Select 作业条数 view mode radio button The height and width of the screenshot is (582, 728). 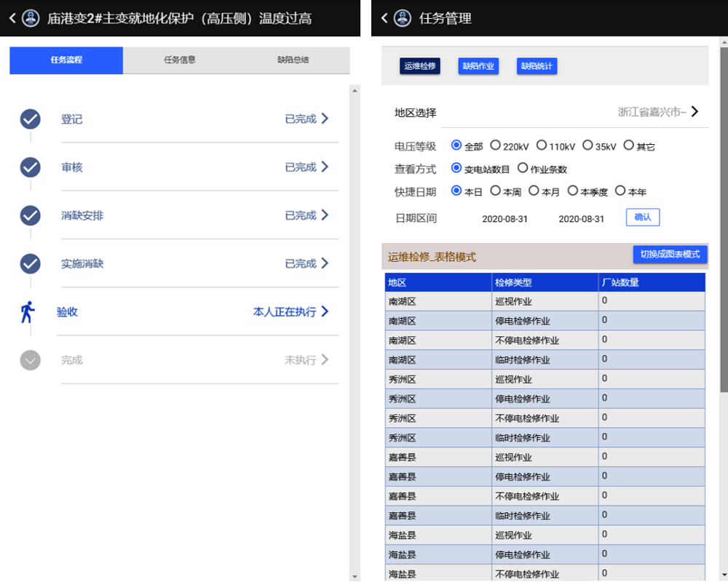[523, 168]
